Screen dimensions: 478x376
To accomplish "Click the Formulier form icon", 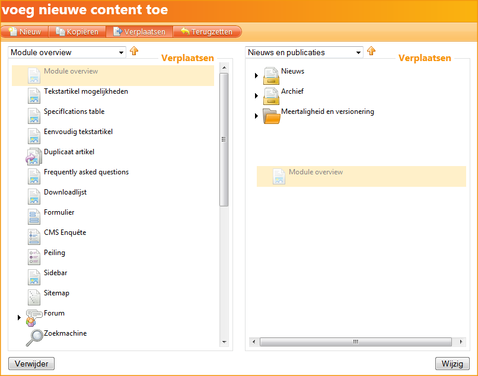I will click(x=34, y=217).
